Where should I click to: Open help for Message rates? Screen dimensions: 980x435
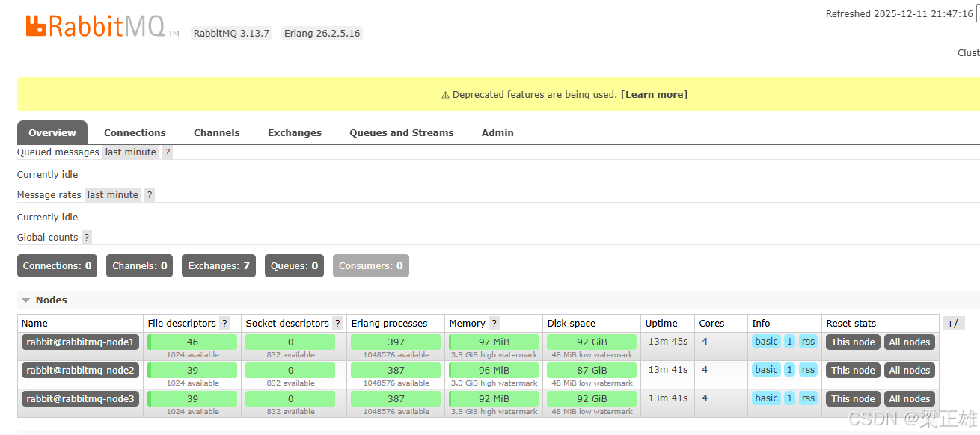coord(150,194)
